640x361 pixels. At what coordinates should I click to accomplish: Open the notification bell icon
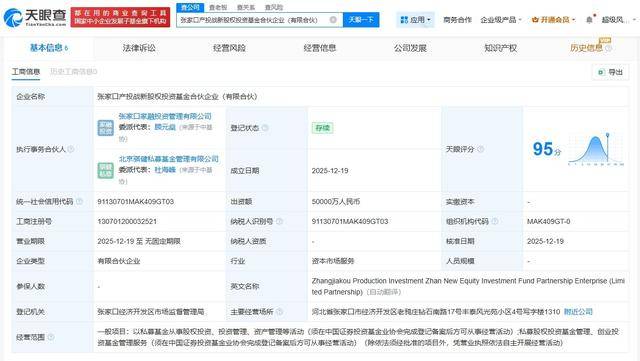[589, 20]
